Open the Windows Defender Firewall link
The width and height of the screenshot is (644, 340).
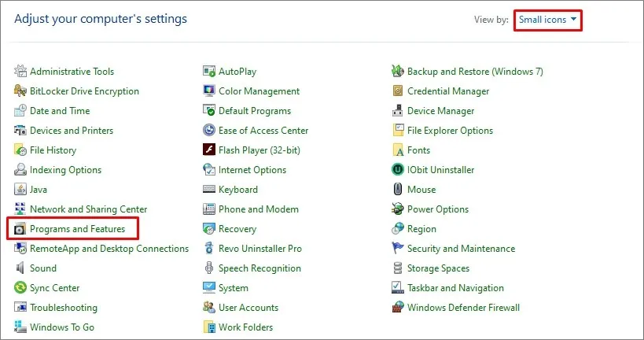(463, 308)
